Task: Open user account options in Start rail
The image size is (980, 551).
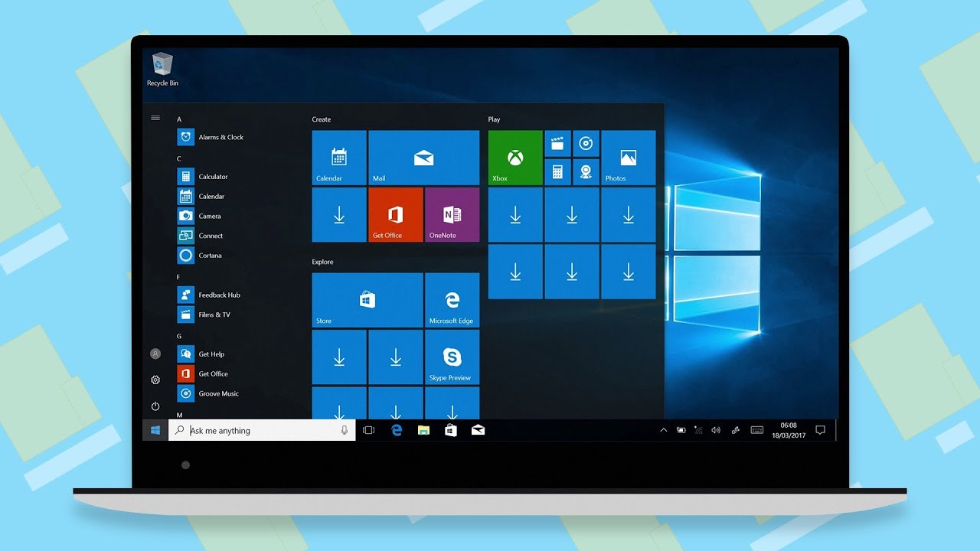Action: [155, 354]
